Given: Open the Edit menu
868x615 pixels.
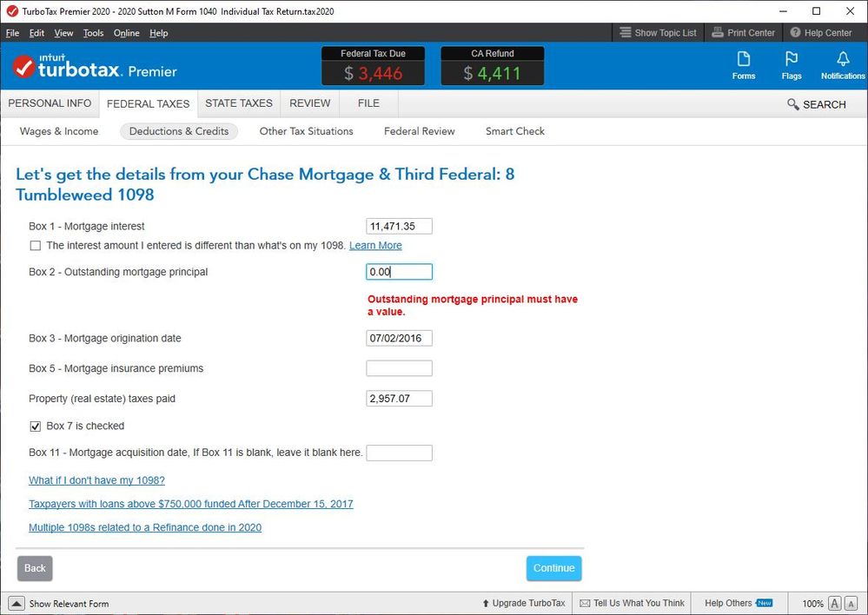Looking at the screenshot, I should (36, 33).
